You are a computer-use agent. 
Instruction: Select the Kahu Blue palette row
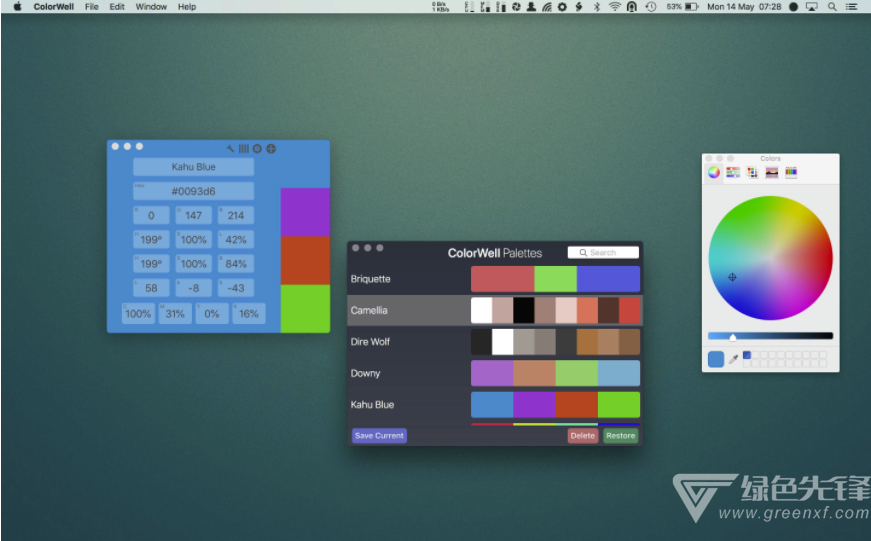495,404
